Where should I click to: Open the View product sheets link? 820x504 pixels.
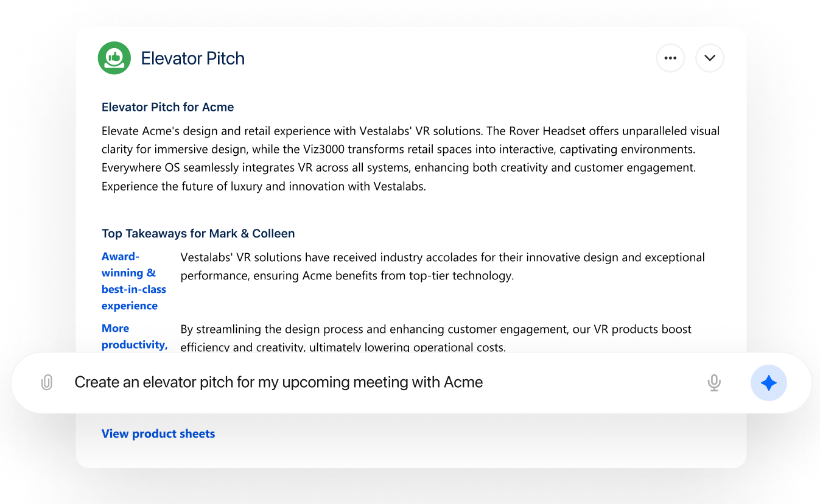coord(158,433)
